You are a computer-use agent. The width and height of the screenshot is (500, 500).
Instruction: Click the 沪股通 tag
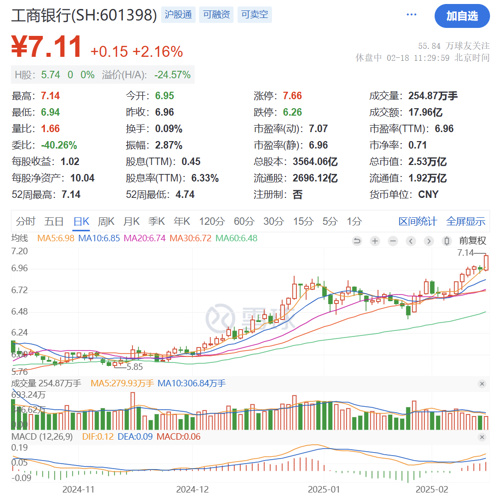178,15
